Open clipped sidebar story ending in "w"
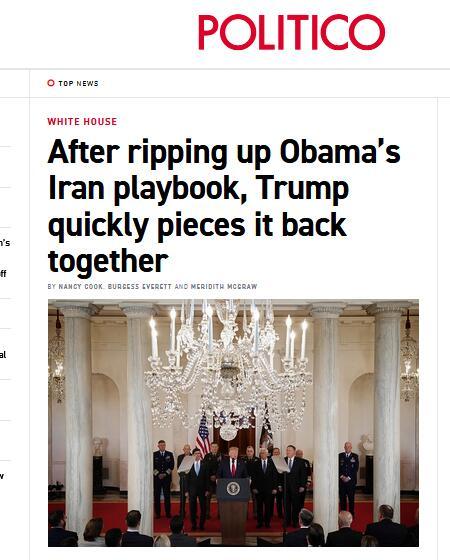This screenshot has height=560, width=450. click(2, 476)
